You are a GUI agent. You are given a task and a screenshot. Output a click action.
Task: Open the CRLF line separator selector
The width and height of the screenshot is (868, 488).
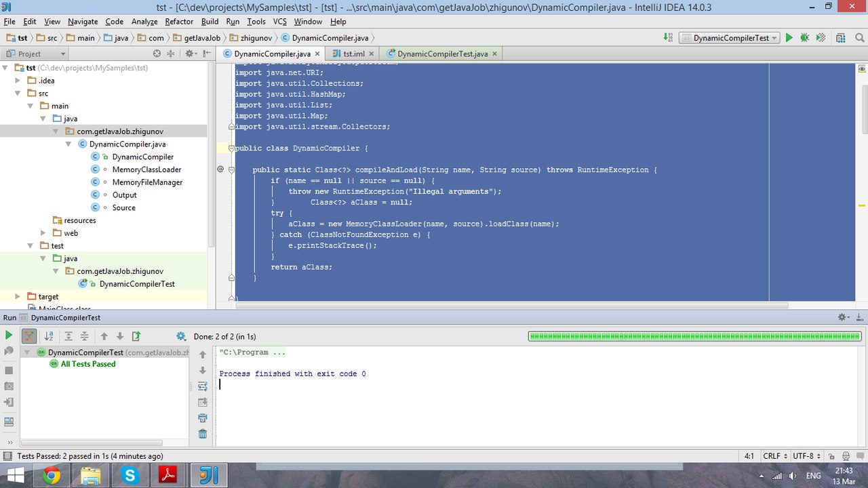774,456
